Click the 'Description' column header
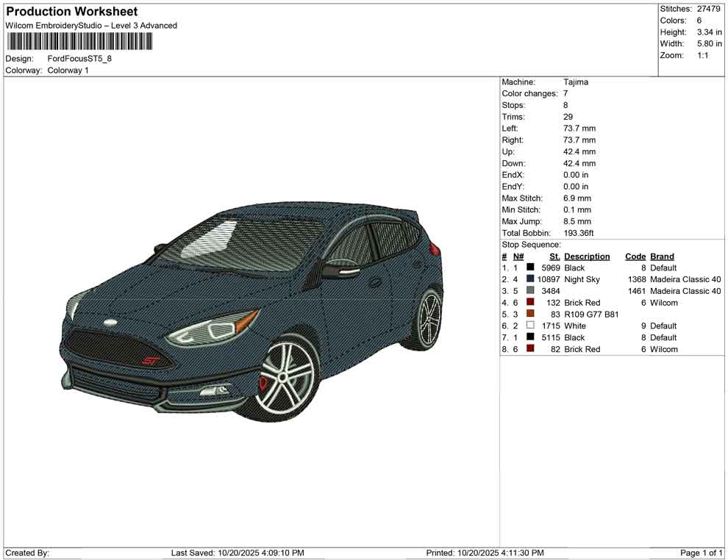Screen dimensions: 728x560 pyautogui.click(x=587, y=256)
